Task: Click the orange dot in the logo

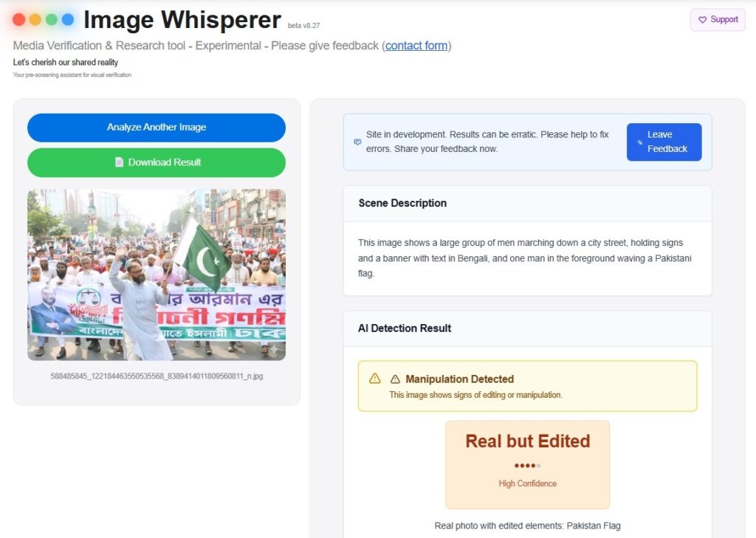Action: 35,20
